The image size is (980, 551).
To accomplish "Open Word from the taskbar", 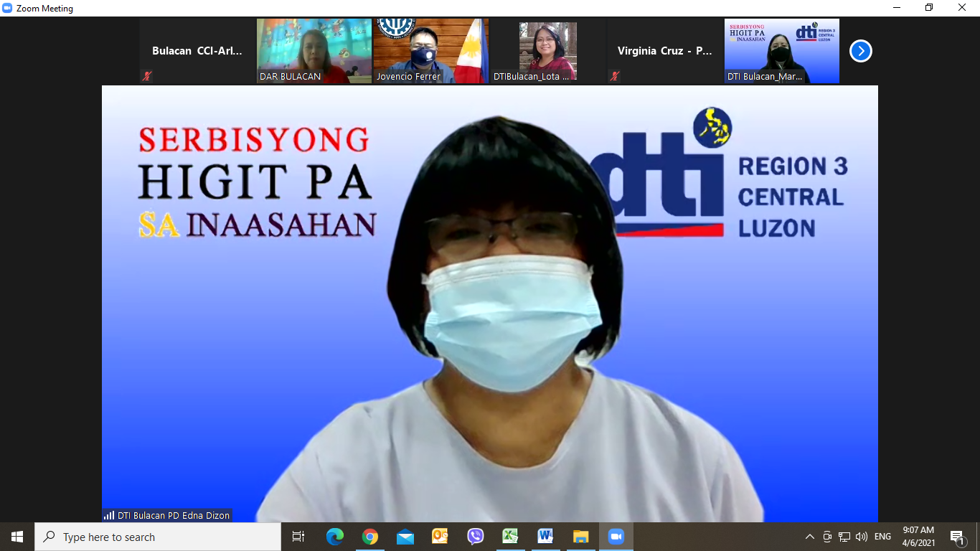I will [545, 537].
